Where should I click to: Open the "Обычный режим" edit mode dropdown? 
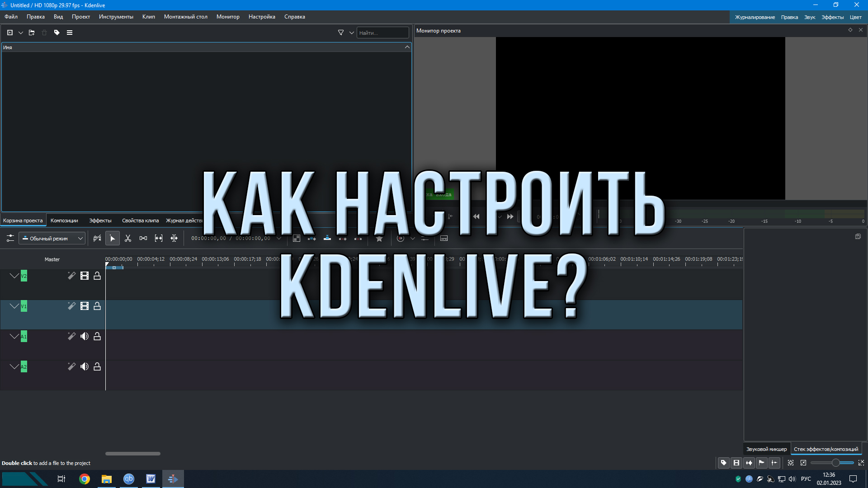click(52, 238)
